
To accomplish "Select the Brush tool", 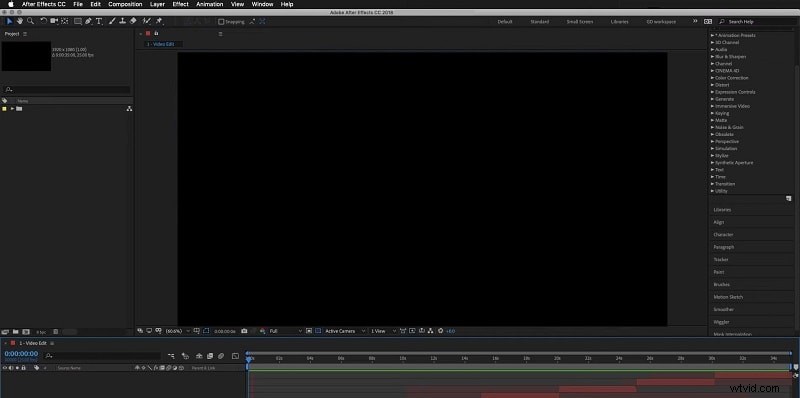I will pyautogui.click(x=112, y=21).
